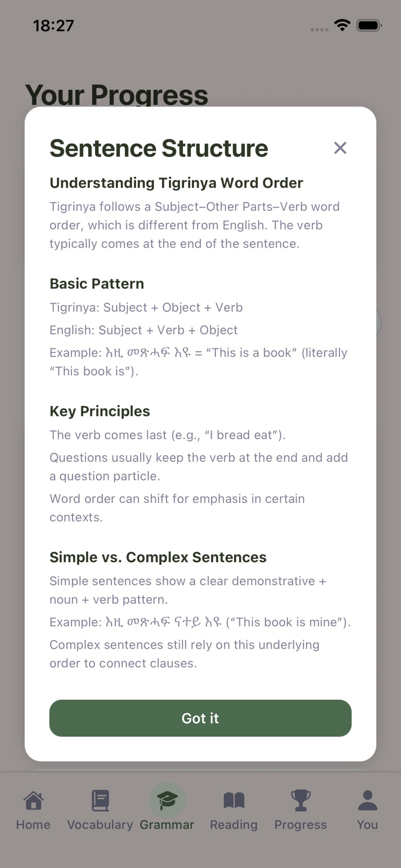Image resolution: width=401 pixels, height=868 pixels.
Task: Select the Vocabulary book icon
Action: tap(100, 800)
